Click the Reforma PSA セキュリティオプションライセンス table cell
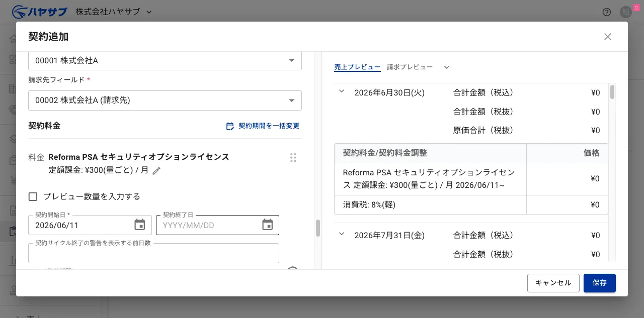The image size is (644, 318). 430,179
